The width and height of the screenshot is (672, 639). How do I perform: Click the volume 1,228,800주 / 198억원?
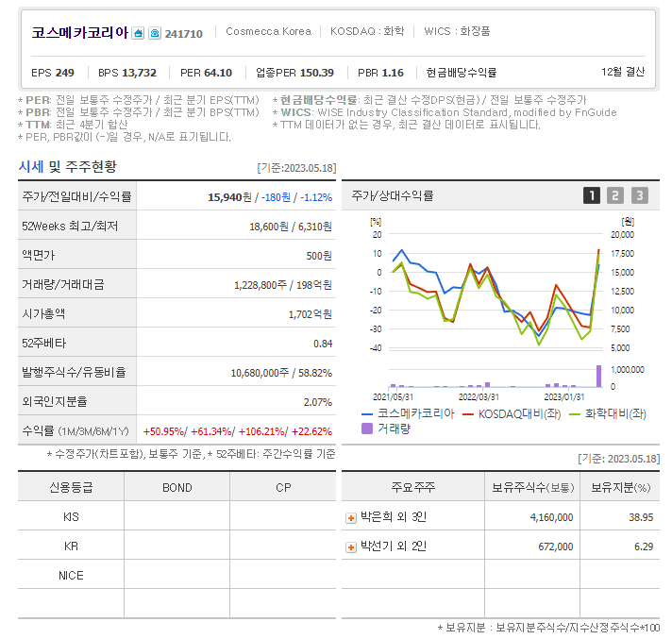(x=283, y=285)
